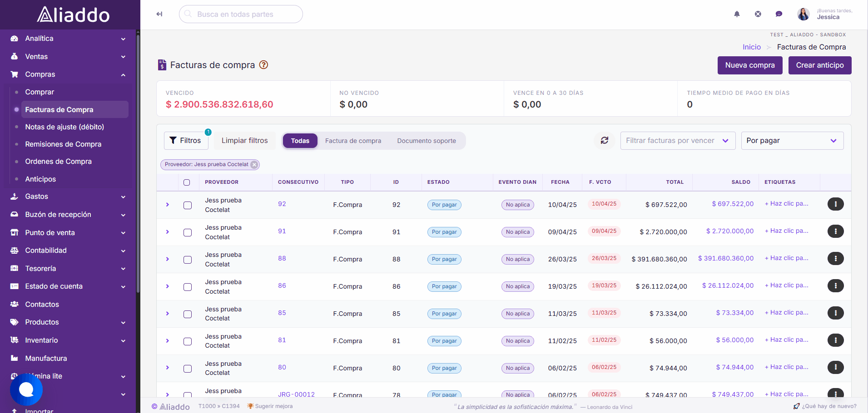Check the select-all checkbox in table header
The width and height of the screenshot is (868, 413).
click(187, 182)
